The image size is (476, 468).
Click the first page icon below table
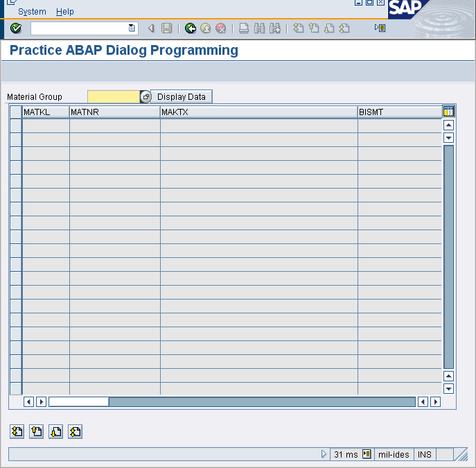click(17, 431)
